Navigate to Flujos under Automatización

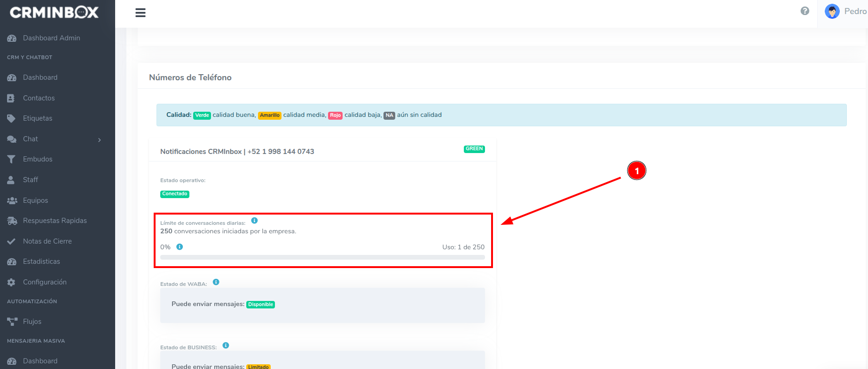32,322
